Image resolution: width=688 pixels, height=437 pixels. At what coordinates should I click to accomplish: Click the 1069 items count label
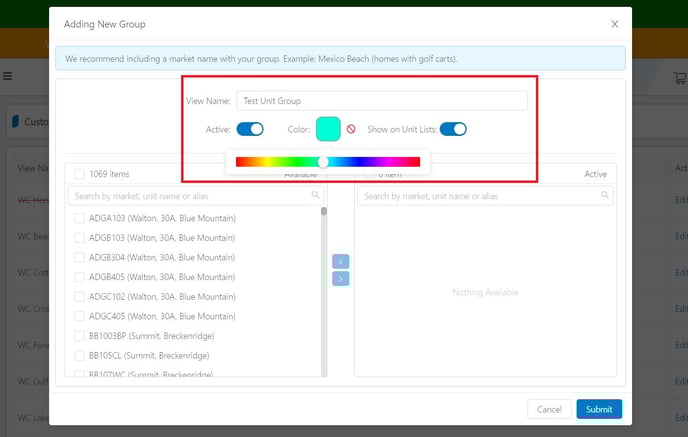109,174
